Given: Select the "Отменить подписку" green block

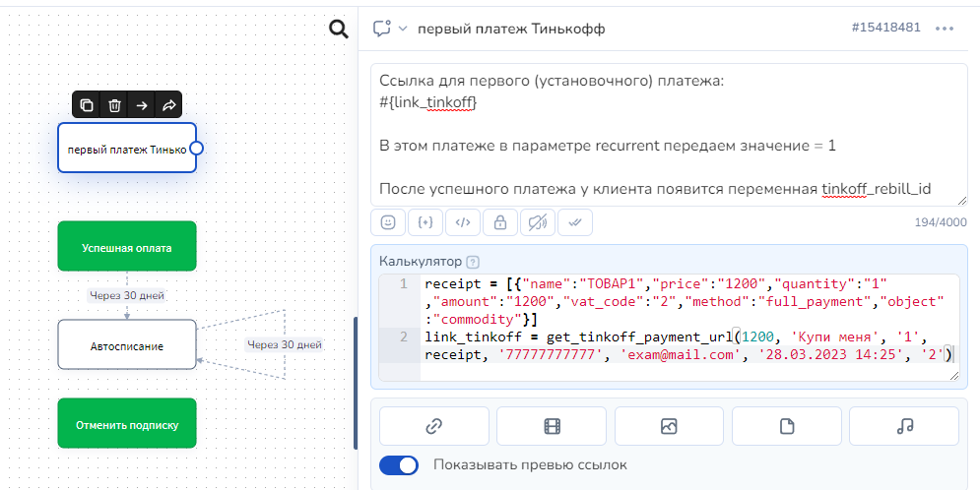Looking at the screenshot, I should pos(127,423).
